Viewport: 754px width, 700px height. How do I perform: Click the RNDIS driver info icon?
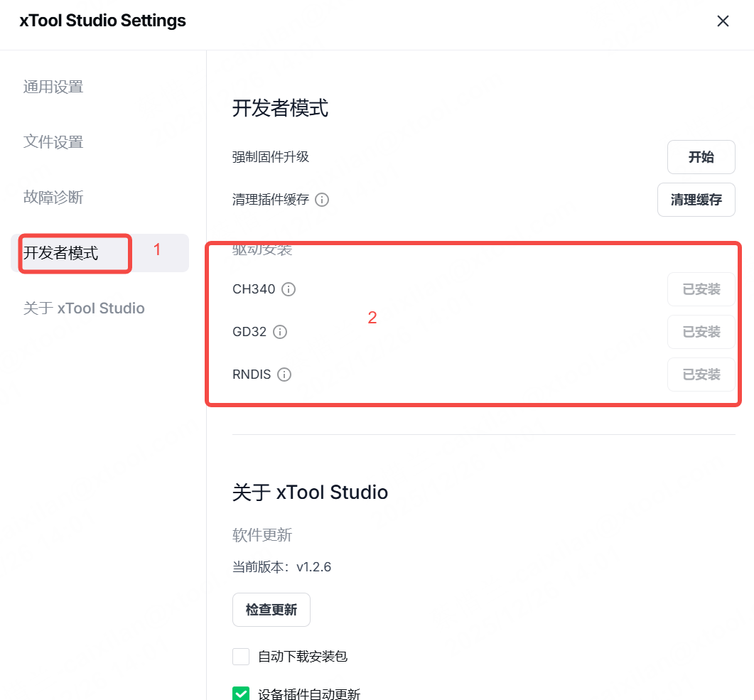284,375
